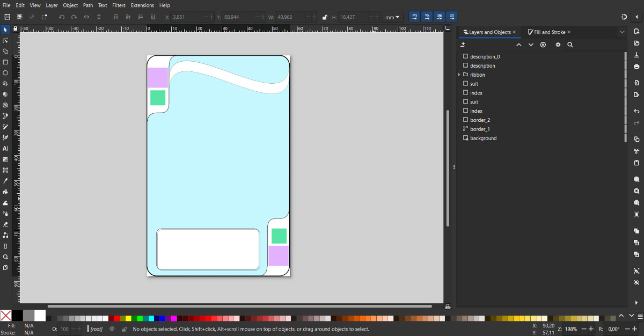Toggle root layer visibility eye icon
644x336 pixels.
[x=112, y=329]
